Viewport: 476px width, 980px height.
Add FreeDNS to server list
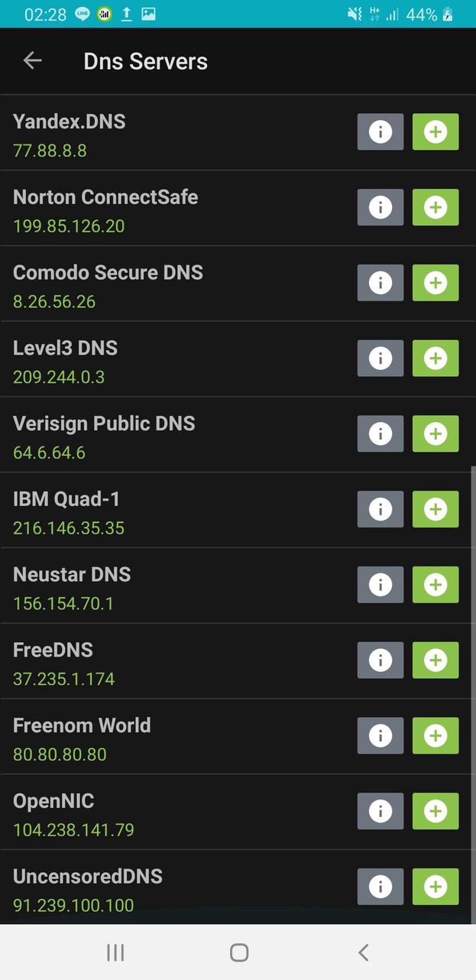(436, 660)
